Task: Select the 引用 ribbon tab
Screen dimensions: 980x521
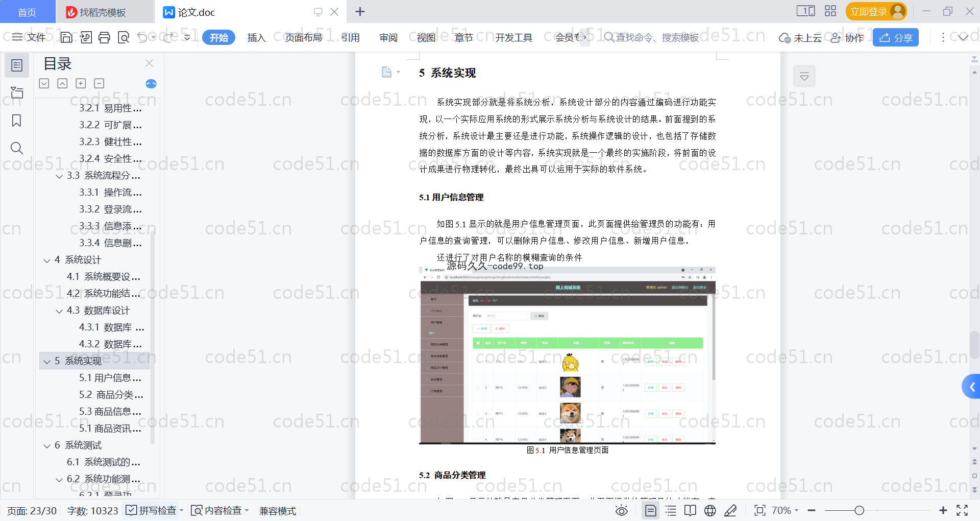Action: point(351,37)
